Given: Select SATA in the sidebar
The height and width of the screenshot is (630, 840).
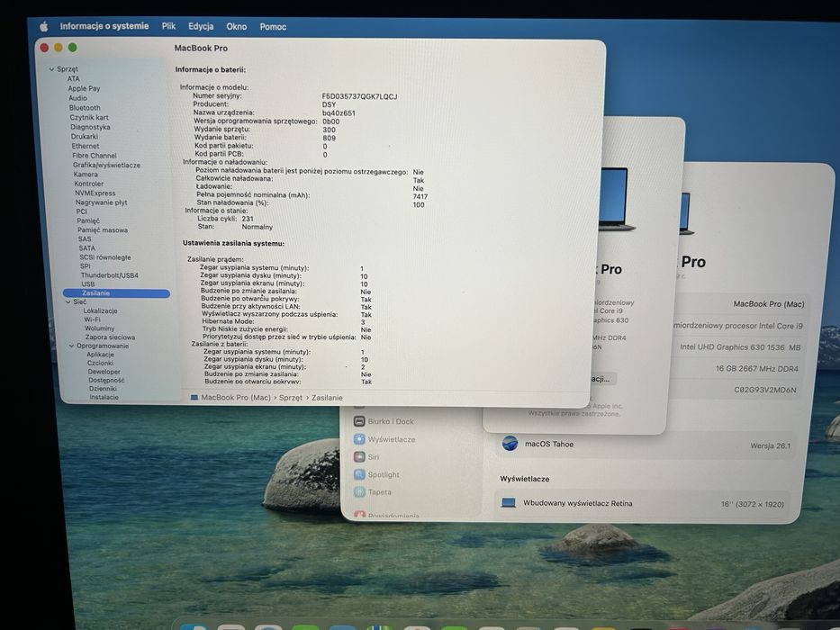Looking at the screenshot, I should 86,248.
